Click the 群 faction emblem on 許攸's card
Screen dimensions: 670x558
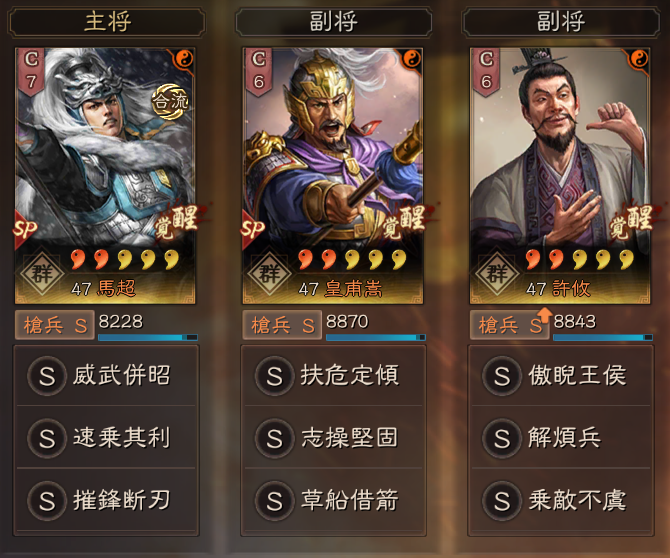[497, 273]
